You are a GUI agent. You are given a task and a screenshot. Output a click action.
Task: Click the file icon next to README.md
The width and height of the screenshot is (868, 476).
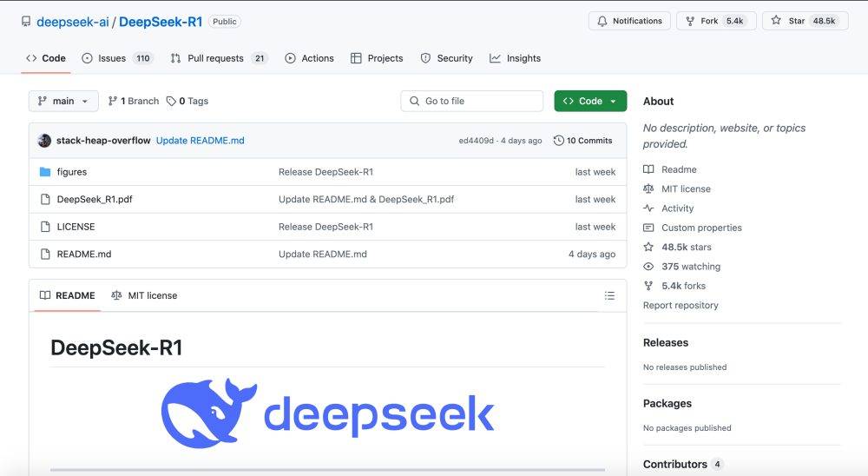tap(45, 254)
